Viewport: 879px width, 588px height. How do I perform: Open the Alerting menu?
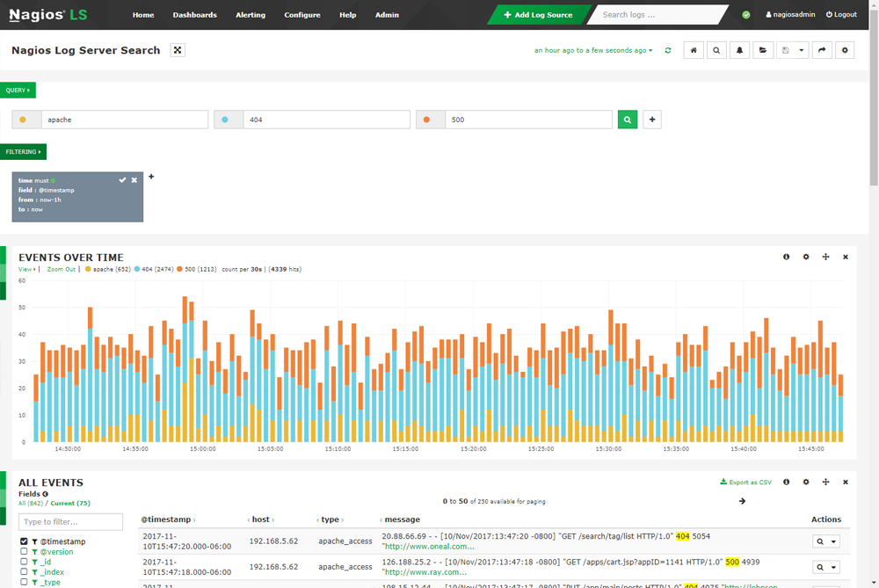pos(251,15)
